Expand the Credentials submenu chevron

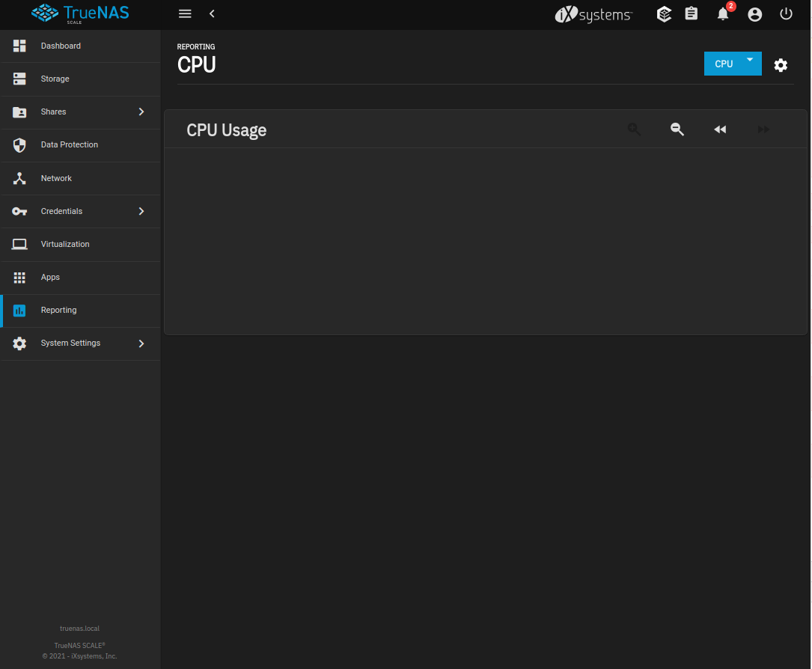point(141,211)
